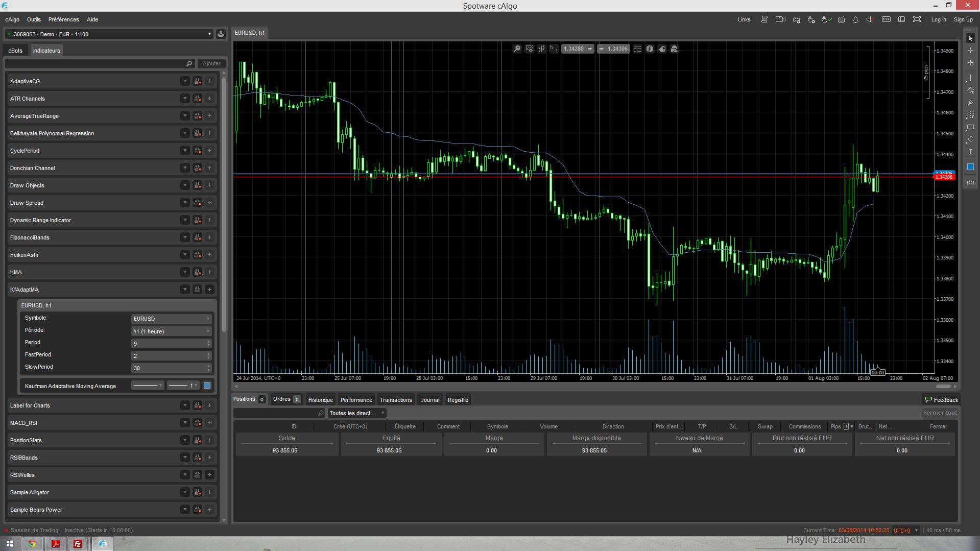Click the indicator search field
The height and width of the screenshot is (551, 980).
(x=100, y=63)
